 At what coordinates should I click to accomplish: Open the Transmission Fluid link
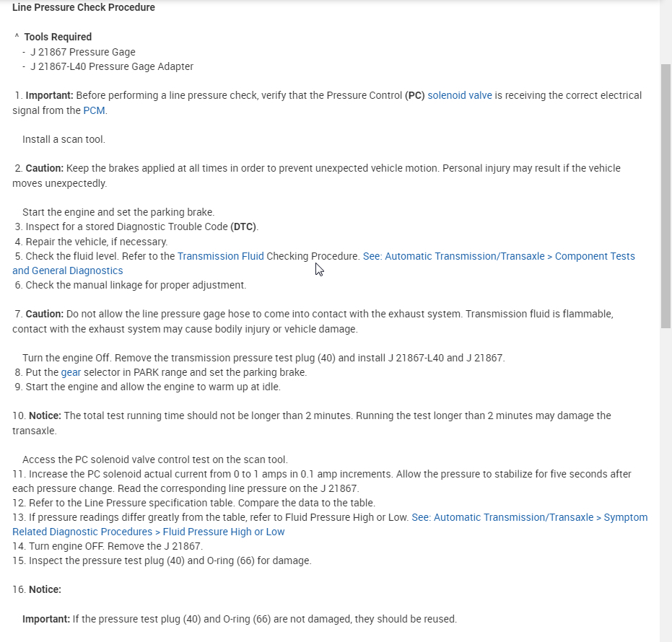220,256
